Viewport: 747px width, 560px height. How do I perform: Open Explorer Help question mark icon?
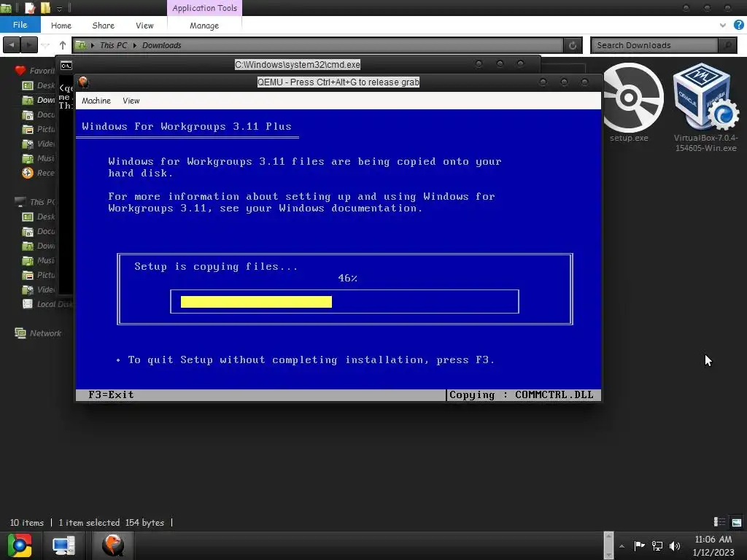click(x=739, y=25)
